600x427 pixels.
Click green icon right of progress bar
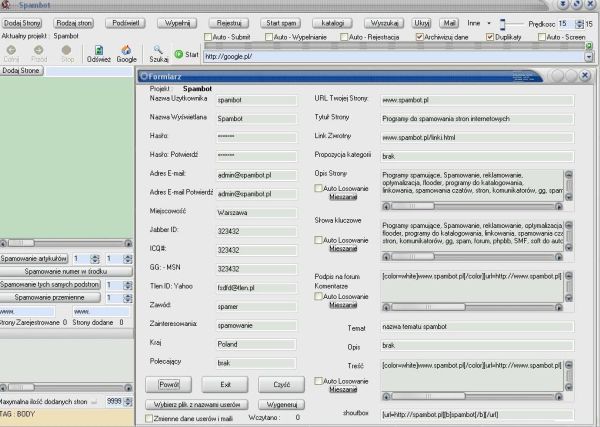[589, 46]
